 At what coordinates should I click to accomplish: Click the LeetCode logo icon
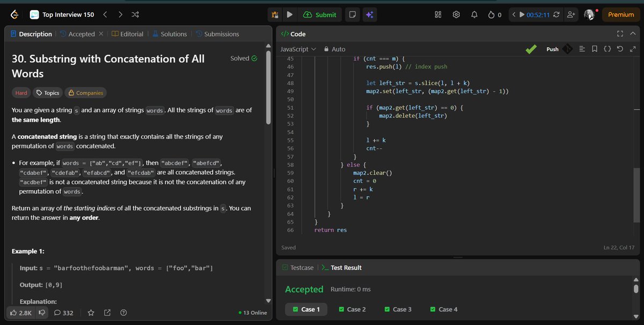[x=13, y=15]
